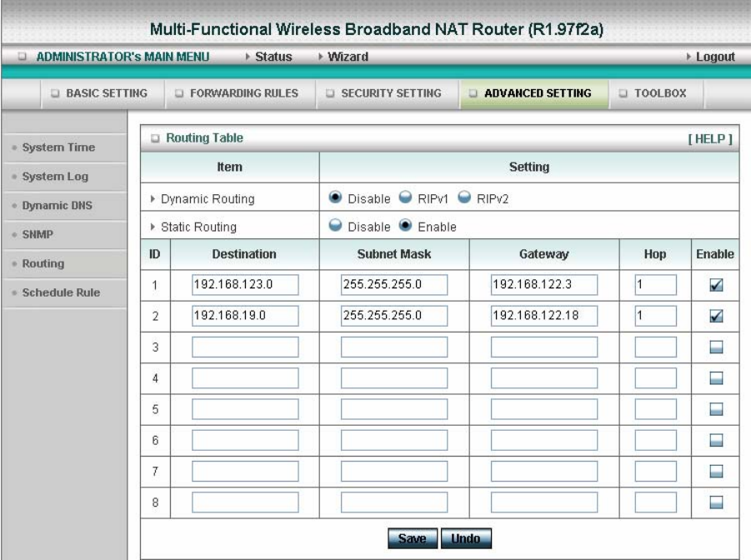The width and height of the screenshot is (751, 560).
Task: Click empty Subnet Mask field in row 3
Action: (394, 347)
